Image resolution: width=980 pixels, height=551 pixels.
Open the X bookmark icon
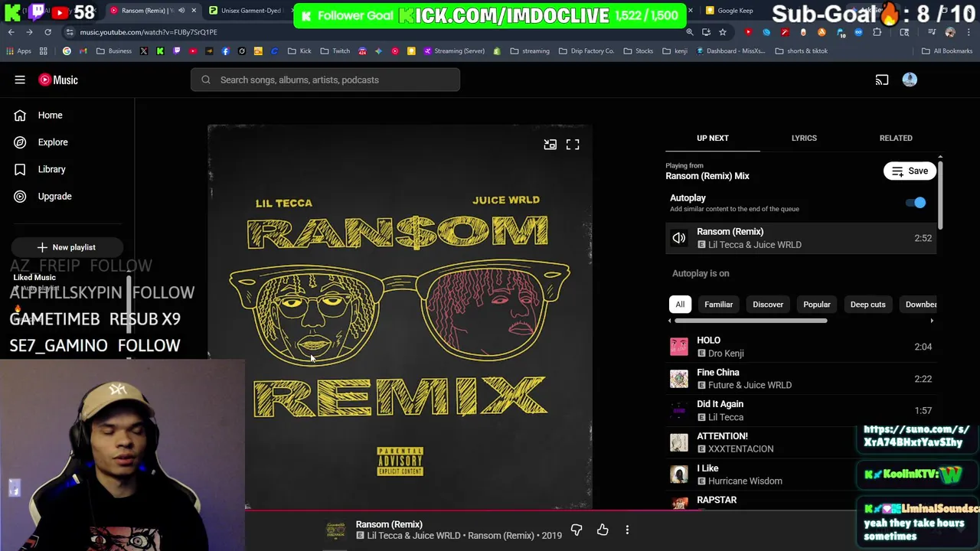tap(144, 51)
